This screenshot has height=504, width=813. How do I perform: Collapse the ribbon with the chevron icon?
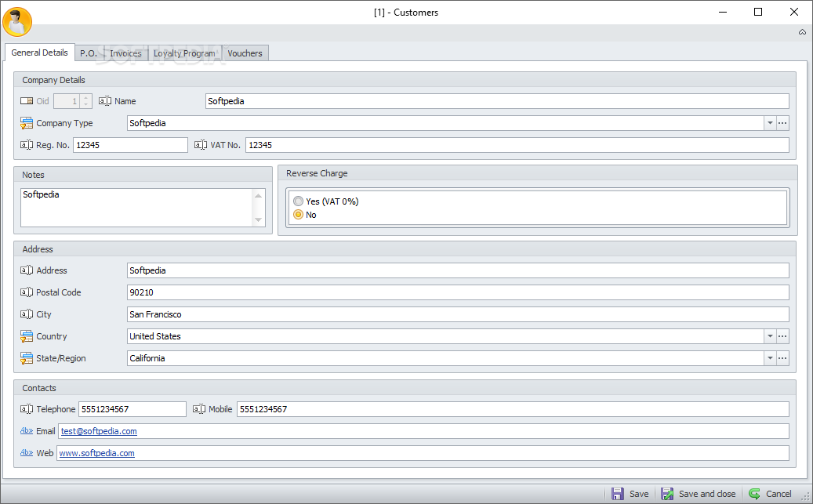[x=802, y=32]
